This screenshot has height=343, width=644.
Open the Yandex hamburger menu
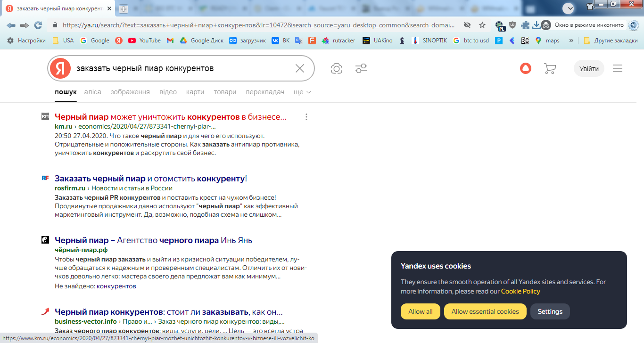pos(618,69)
